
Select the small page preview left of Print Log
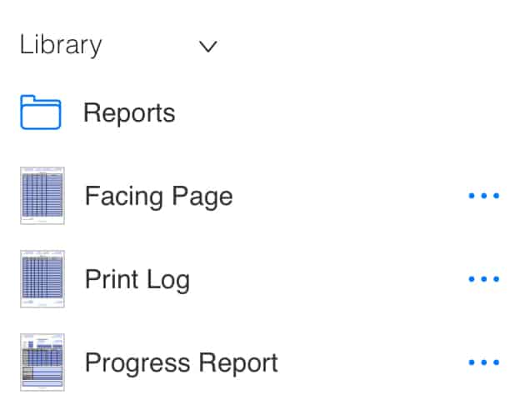[x=42, y=279]
